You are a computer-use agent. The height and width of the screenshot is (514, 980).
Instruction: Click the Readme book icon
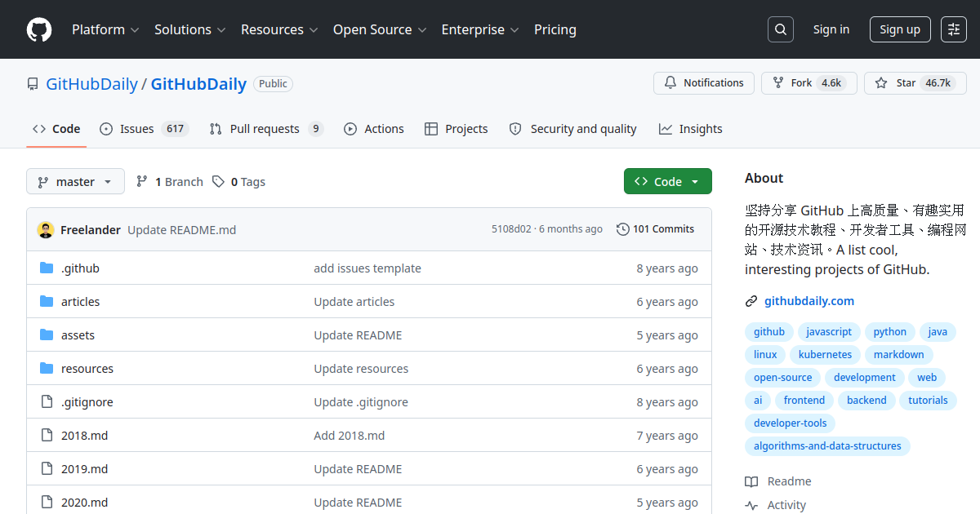click(x=751, y=481)
